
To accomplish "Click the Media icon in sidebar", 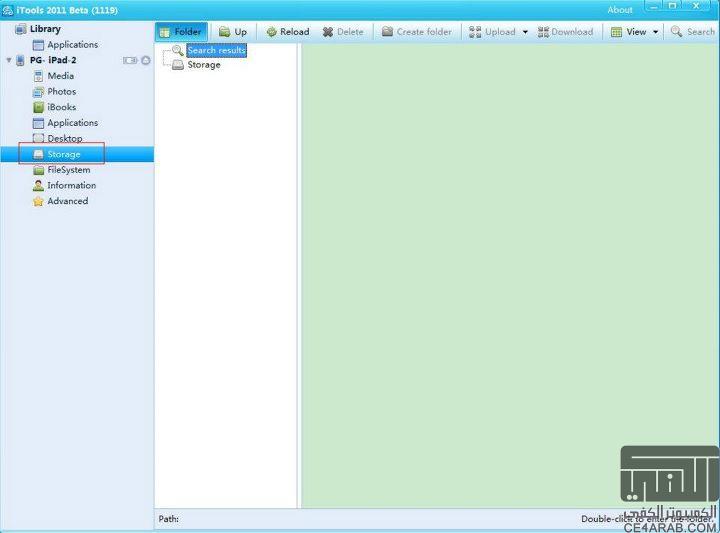I will (39, 76).
